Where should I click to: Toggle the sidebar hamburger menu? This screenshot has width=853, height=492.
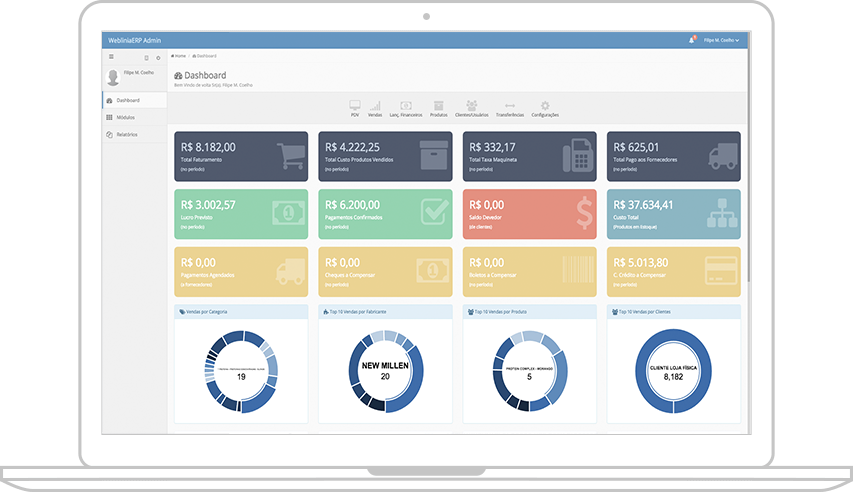click(111, 58)
